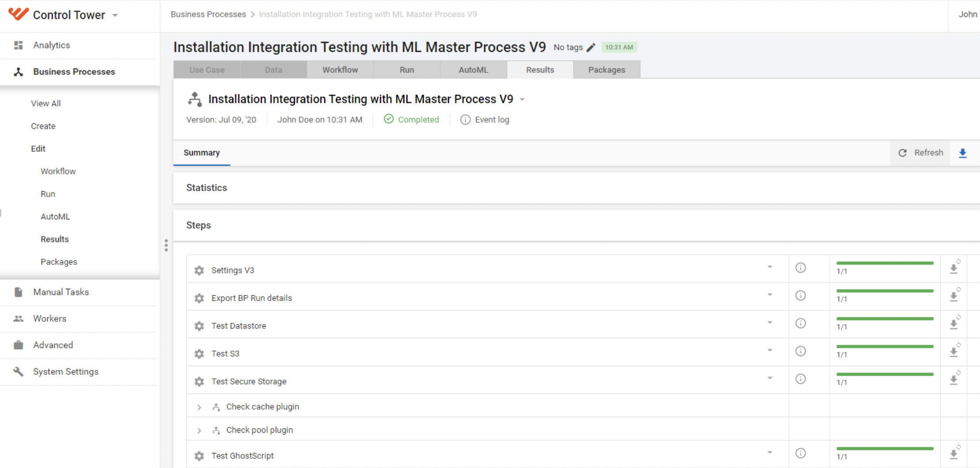Image resolution: width=980 pixels, height=468 pixels.
Task: Open Create in sidebar
Action: tap(43, 126)
